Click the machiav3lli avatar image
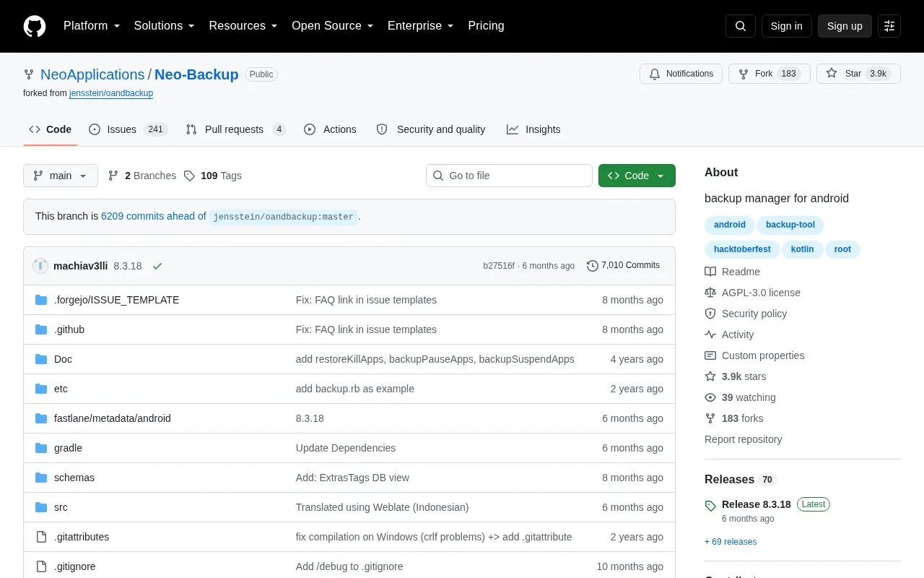Screen dimensions: 924x578 point(40,266)
